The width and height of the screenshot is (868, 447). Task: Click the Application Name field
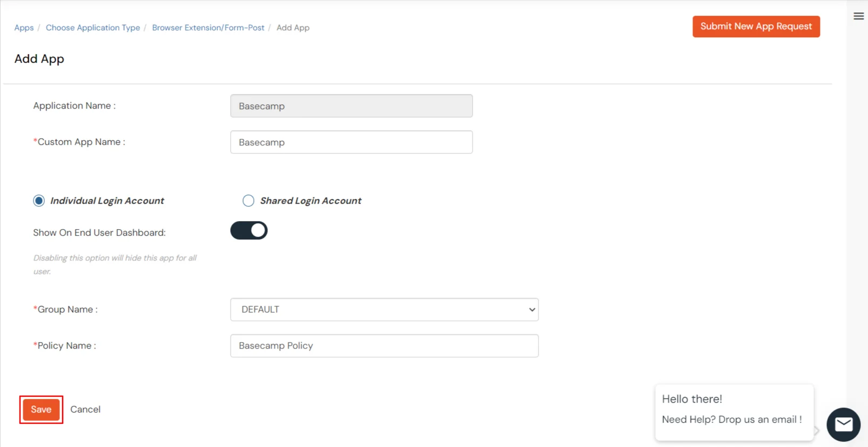click(x=352, y=106)
